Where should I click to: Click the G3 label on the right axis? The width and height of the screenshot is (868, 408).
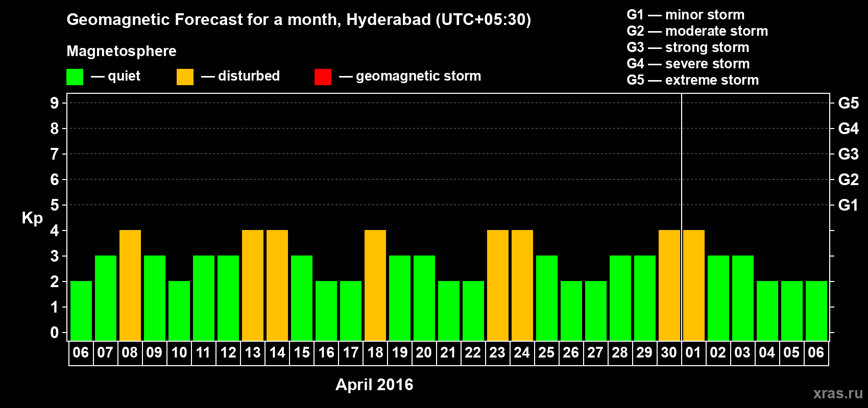pos(848,154)
